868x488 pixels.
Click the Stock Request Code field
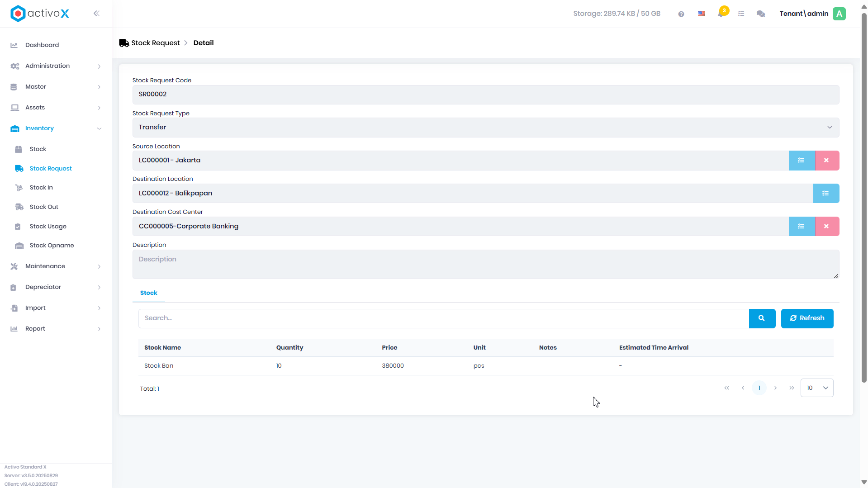[x=485, y=95]
